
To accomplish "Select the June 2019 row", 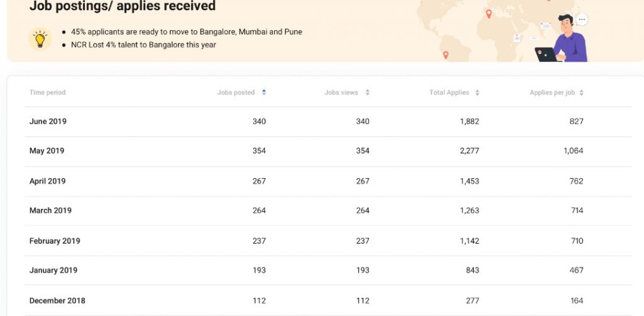I will pyautogui.click(x=328, y=121).
